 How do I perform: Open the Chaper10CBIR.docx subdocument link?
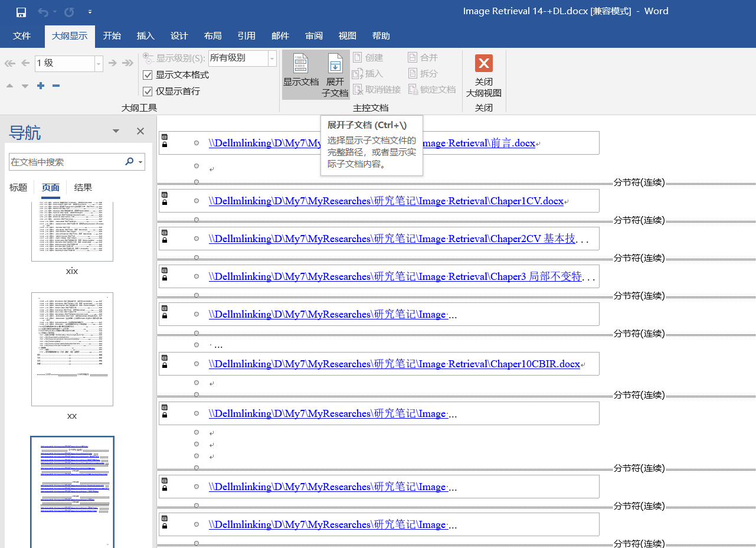[394, 364]
